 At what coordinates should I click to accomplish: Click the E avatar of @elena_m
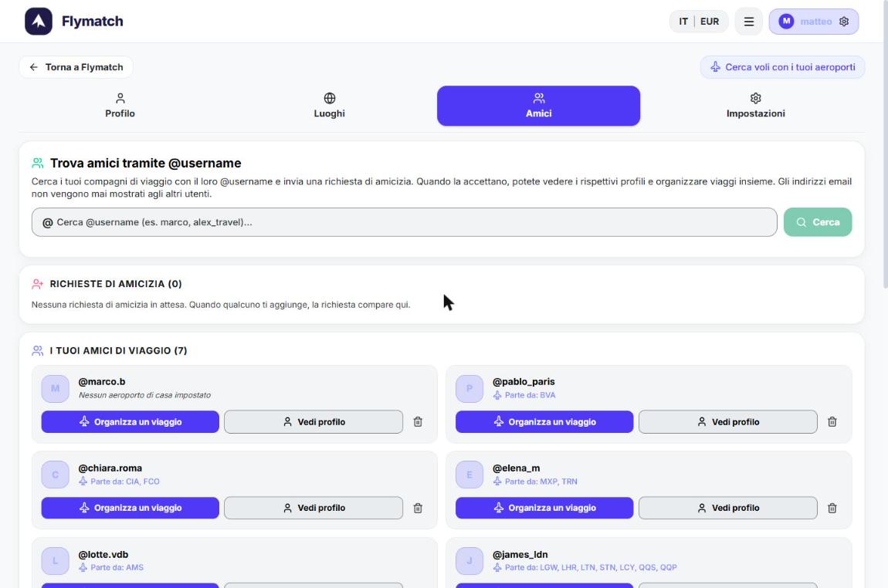coord(469,475)
